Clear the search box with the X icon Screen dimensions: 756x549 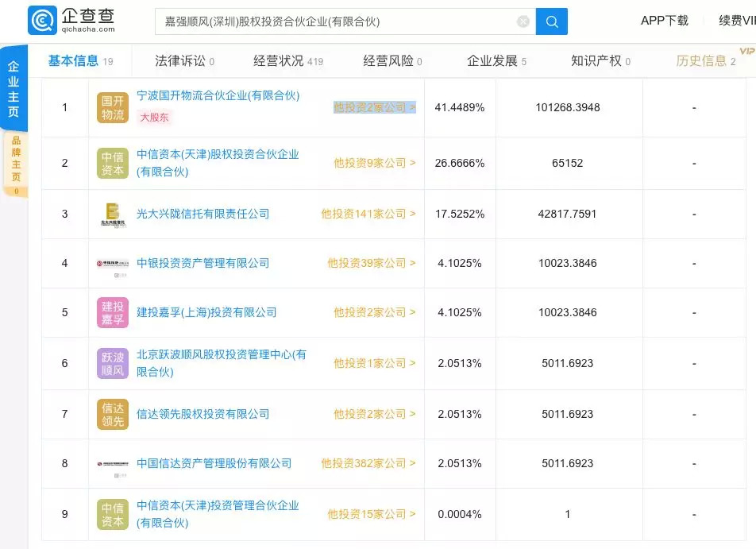point(523,21)
